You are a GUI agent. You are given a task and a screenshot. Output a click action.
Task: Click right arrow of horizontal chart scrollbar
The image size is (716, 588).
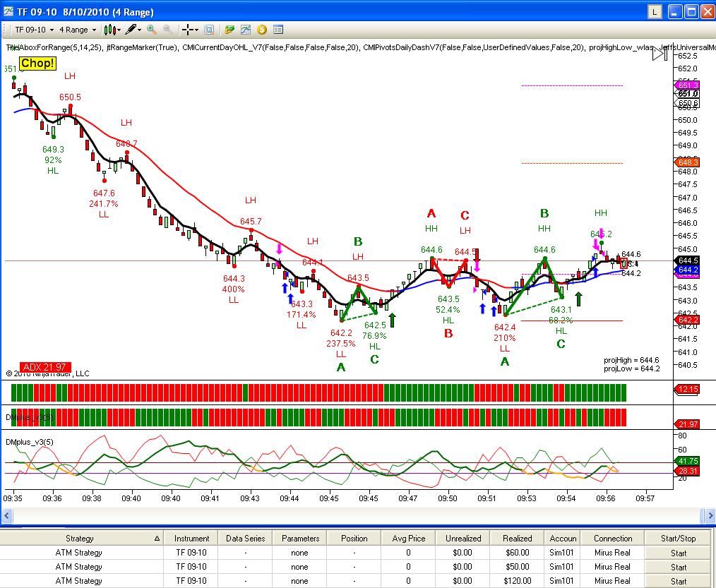point(710,516)
